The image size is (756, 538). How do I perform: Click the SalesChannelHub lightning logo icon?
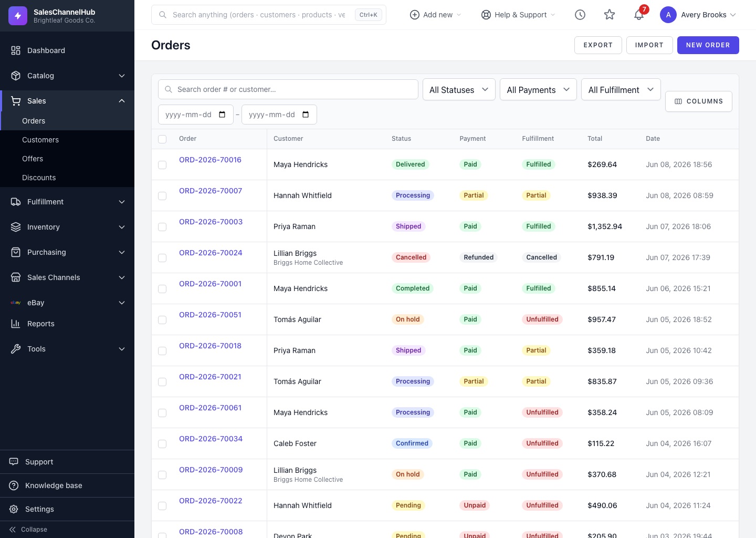pos(18,16)
